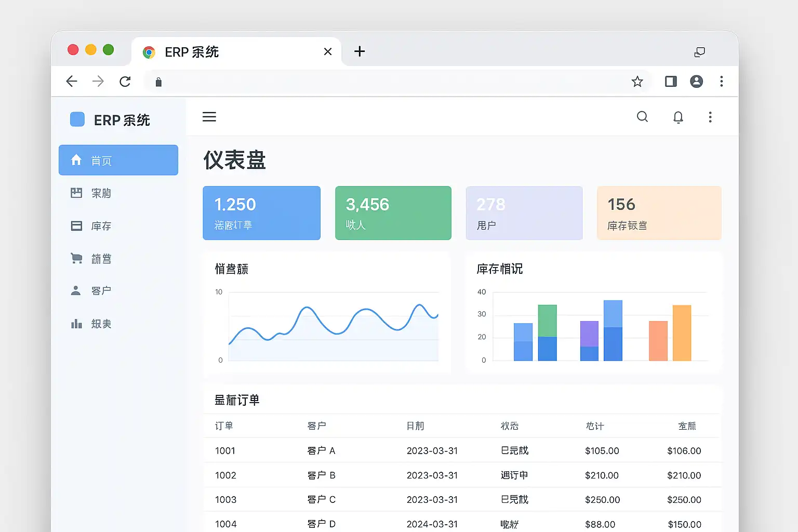Open the notifications bell
This screenshot has height=532, width=798.
[x=678, y=117]
